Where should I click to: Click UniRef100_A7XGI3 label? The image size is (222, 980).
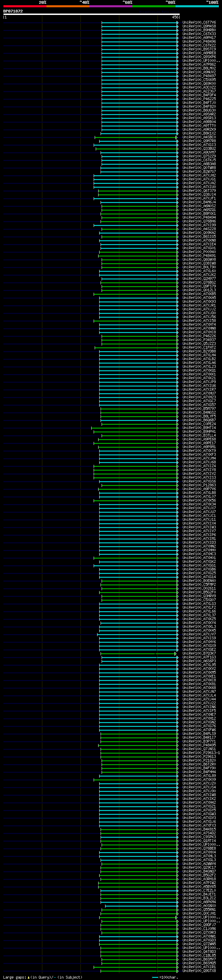click(199, 145)
